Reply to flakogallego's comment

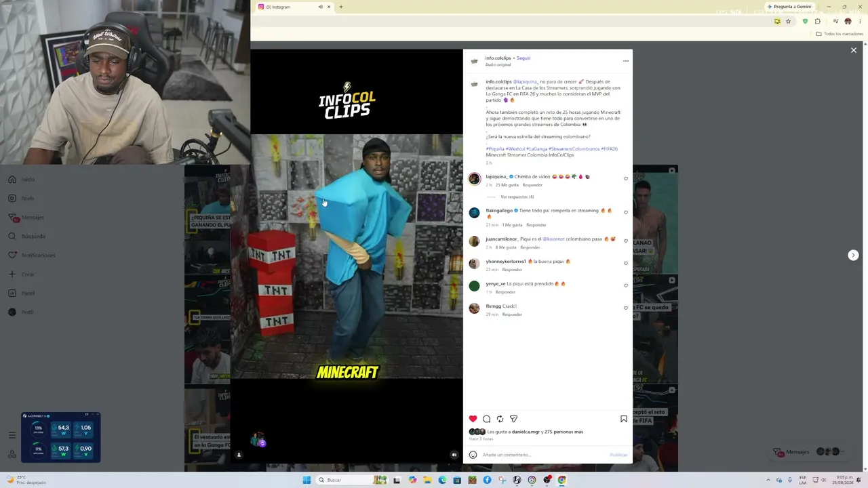point(536,225)
